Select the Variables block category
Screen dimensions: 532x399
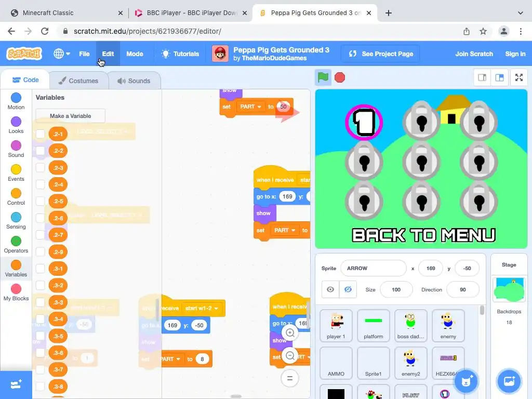[x=16, y=269]
